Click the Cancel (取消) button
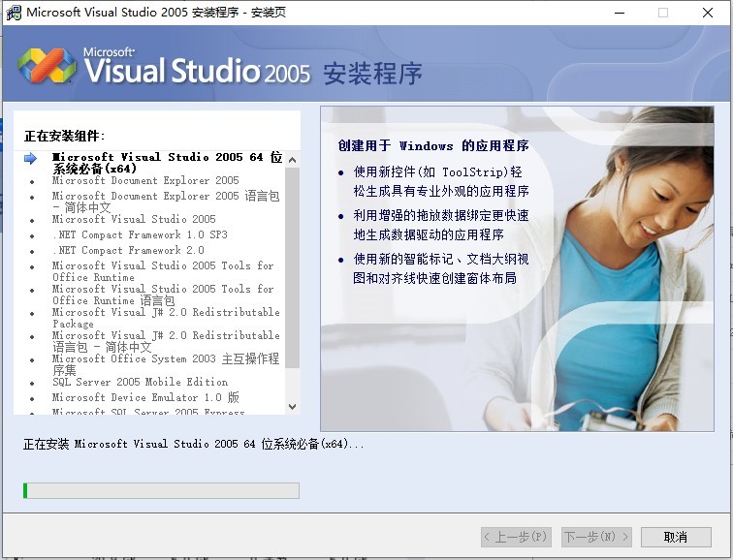The height and width of the screenshot is (560, 733). click(676, 537)
